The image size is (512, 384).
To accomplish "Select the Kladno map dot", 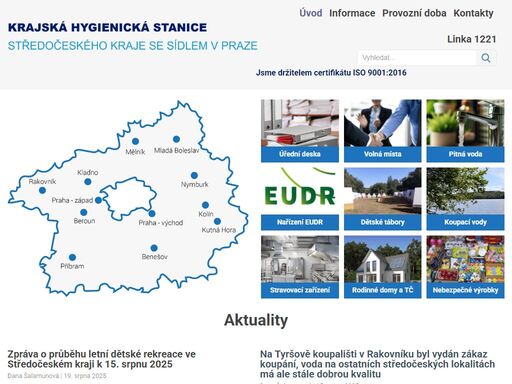I will [88, 182].
